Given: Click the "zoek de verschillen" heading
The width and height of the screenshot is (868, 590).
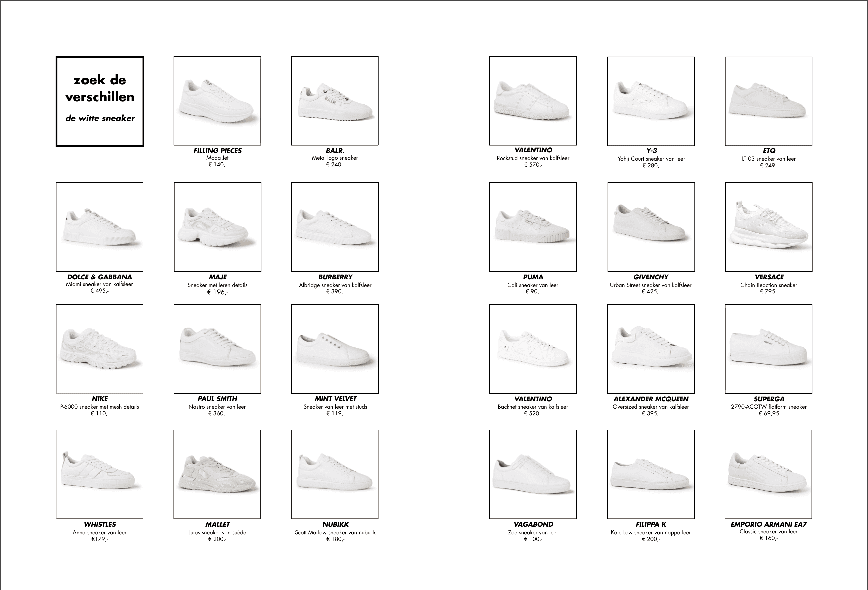Looking at the screenshot, I should pos(100,88).
